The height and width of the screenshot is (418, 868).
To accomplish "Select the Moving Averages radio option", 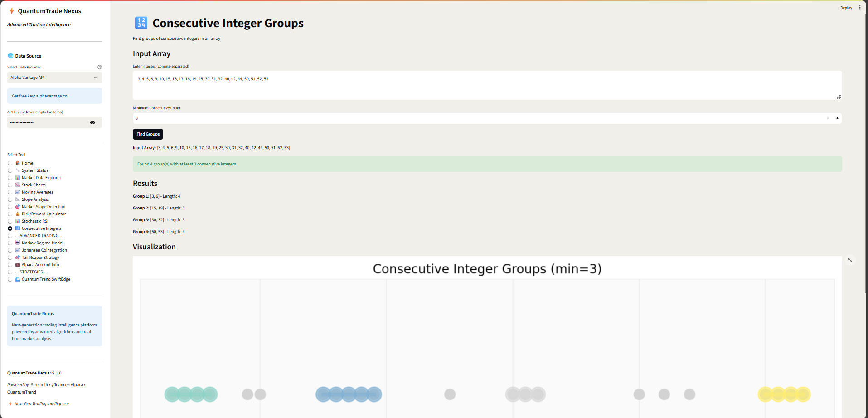I will 10,192.
